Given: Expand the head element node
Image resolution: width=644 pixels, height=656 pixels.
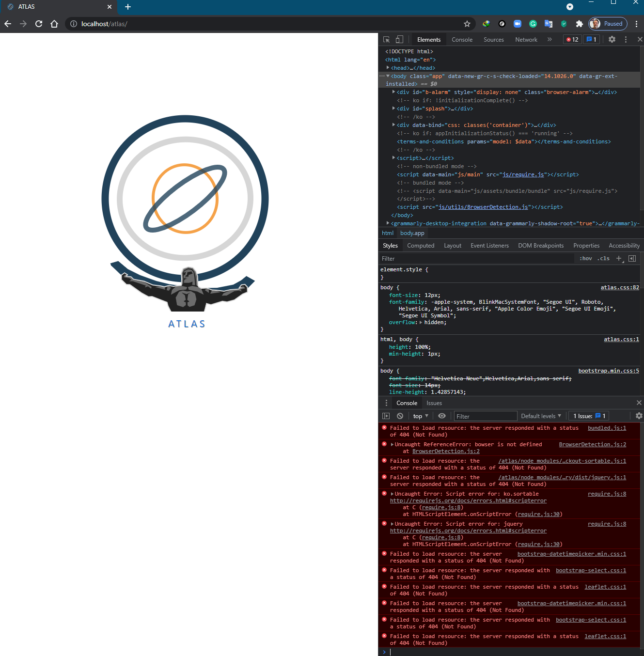Looking at the screenshot, I should 388,68.
